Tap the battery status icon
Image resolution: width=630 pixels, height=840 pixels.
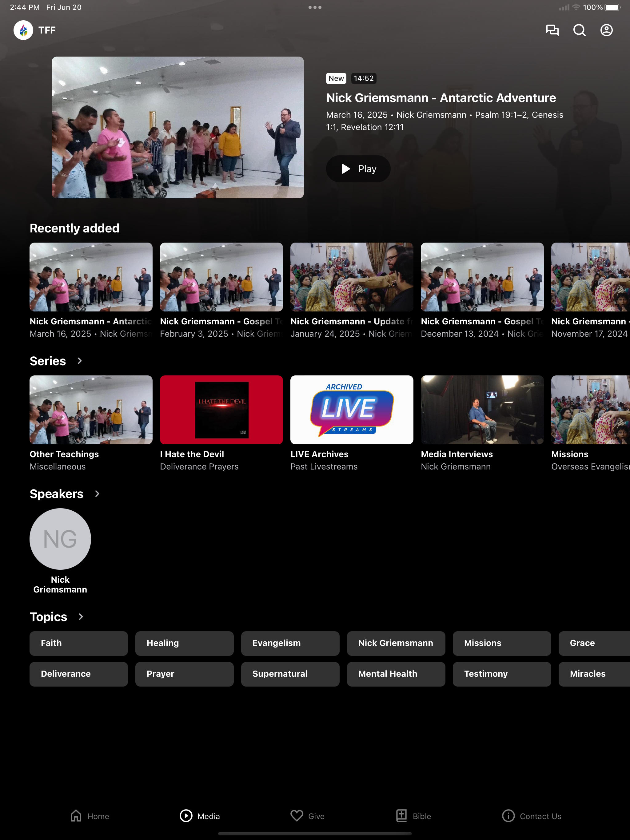pyautogui.click(x=612, y=7)
